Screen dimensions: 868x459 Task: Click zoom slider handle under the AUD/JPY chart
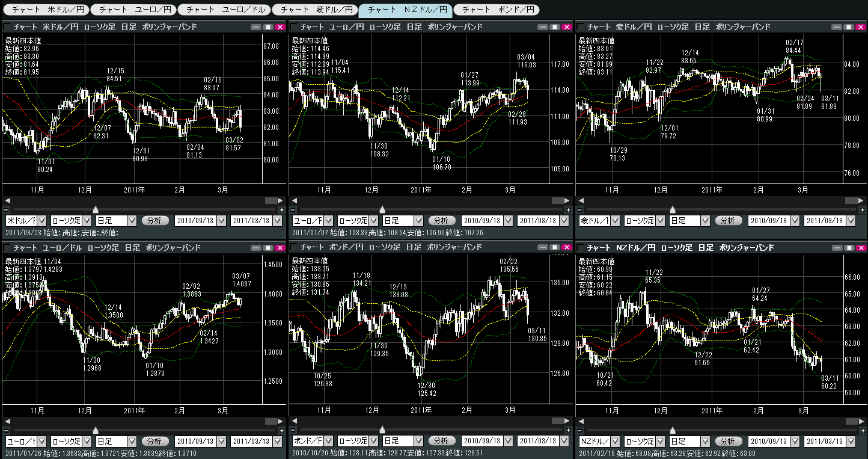coord(673,209)
